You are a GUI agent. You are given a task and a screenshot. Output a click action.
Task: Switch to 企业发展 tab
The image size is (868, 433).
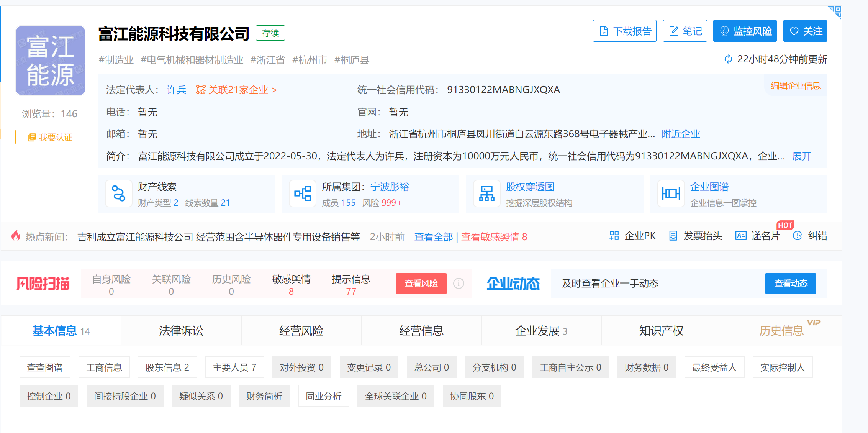point(541,331)
